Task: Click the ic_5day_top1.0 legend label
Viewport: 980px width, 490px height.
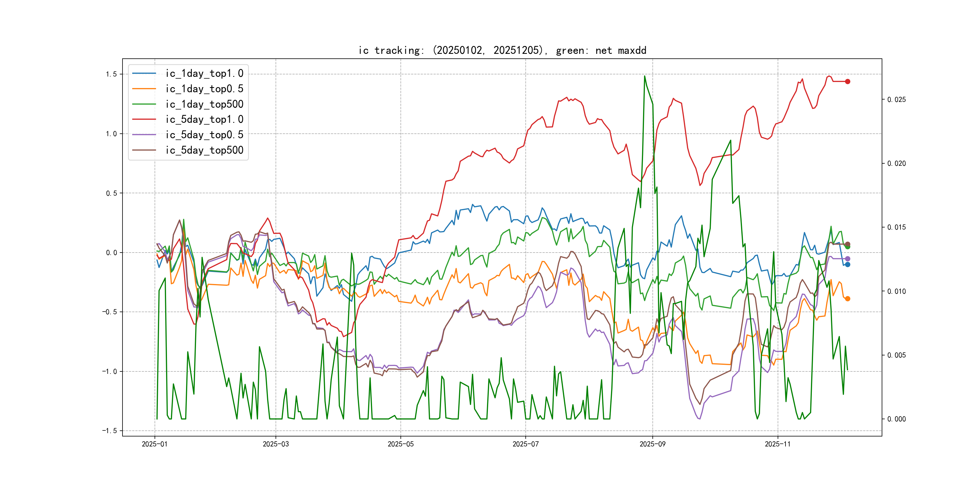Action: click(204, 119)
